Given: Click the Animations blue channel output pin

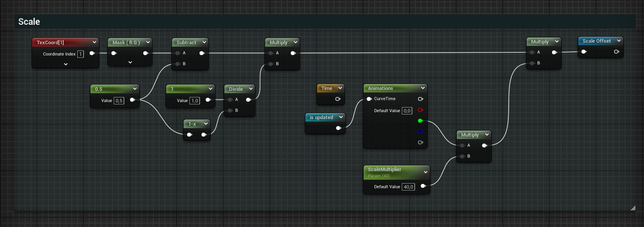Looking at the screenshot, I should coord(420,132).
